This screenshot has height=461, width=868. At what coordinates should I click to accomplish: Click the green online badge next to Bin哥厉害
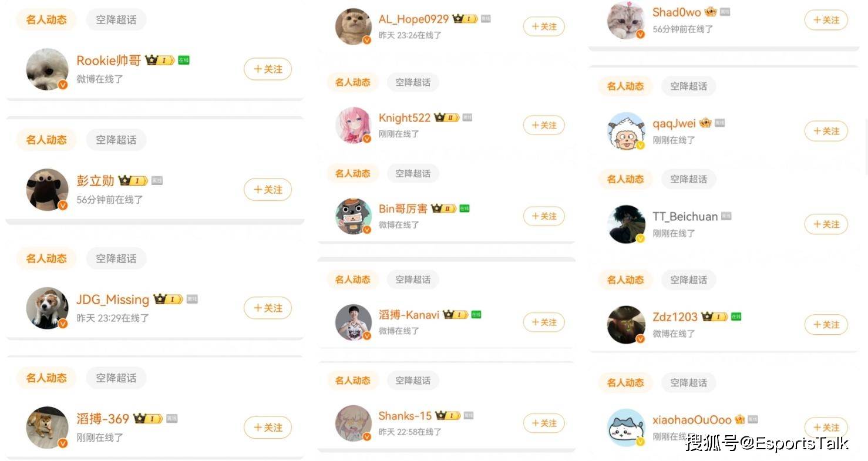pos(465,208)
